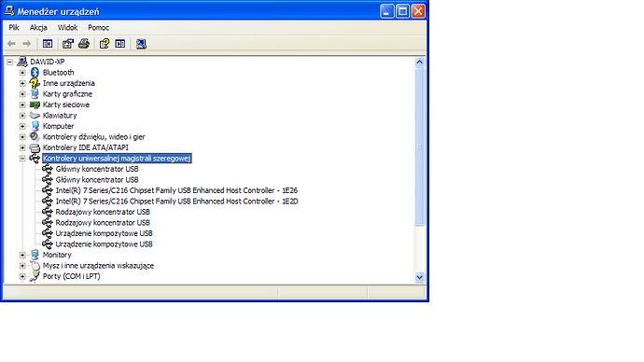This screenshot has width=644, height=362.
Task: Select the Porty (COM i LPT) label
Action: pos(72,276)
